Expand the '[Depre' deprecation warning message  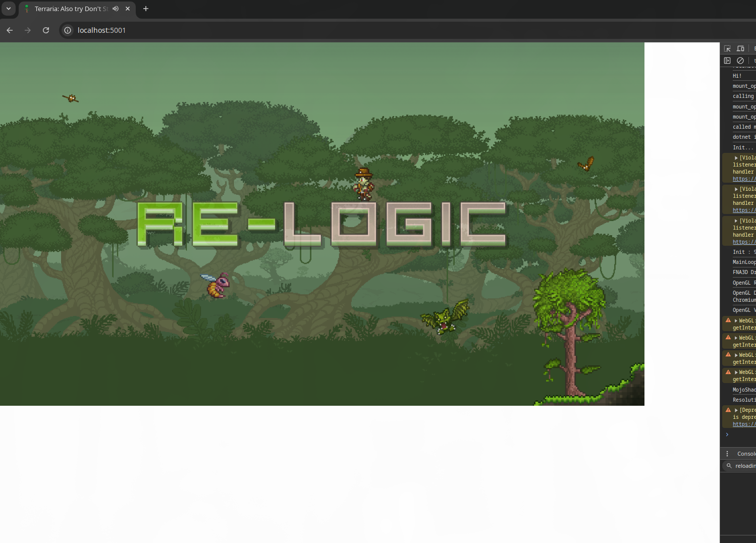point(736,410)
